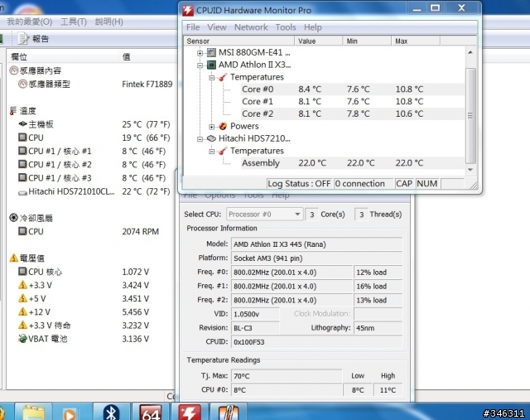Click the 冷卻風扇 fan category icon
Viewport: 530px width, 420px height.
click(13, 217)
